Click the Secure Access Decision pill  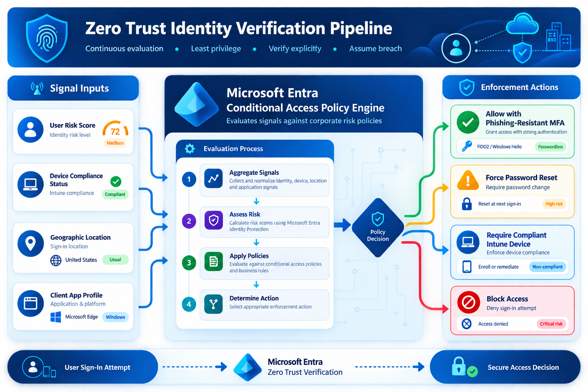point(505,367)
